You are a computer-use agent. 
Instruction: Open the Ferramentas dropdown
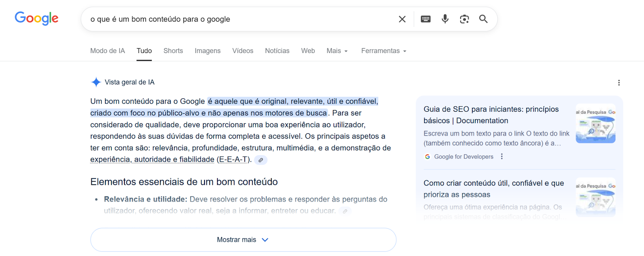click(x=384, y=51)
